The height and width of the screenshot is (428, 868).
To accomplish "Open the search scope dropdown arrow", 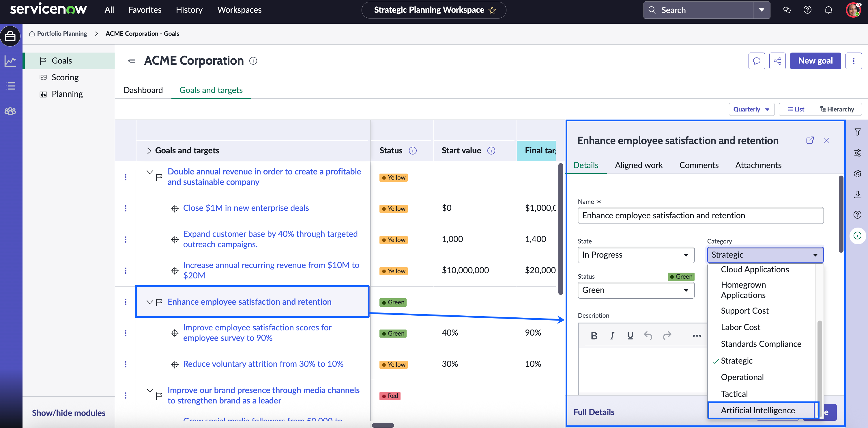I will [x=762, y=10].
